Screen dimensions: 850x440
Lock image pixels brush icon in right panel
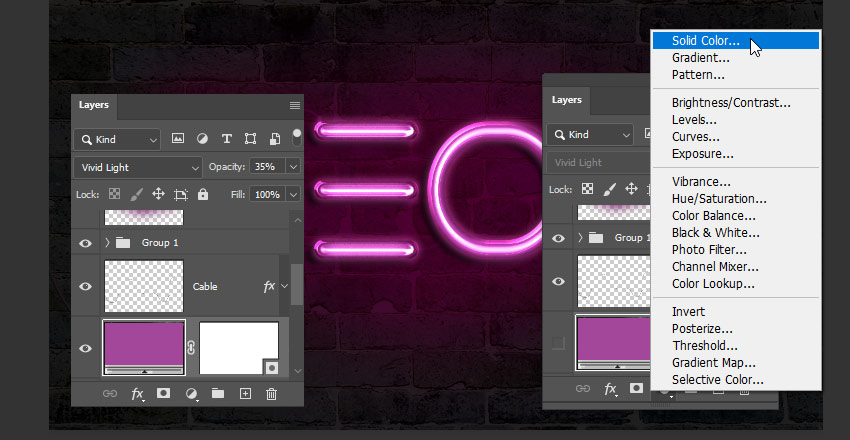(609, 189)
